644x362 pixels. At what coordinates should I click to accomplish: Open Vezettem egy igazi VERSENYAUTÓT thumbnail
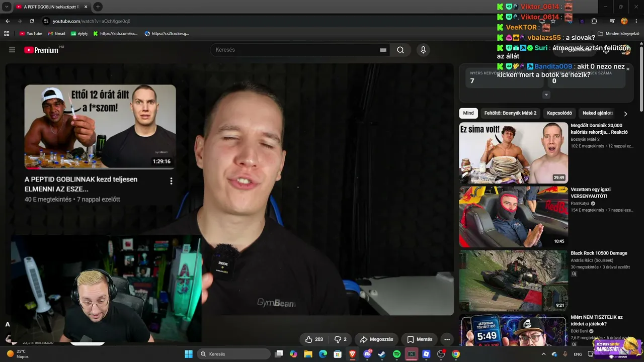point(513,217)
